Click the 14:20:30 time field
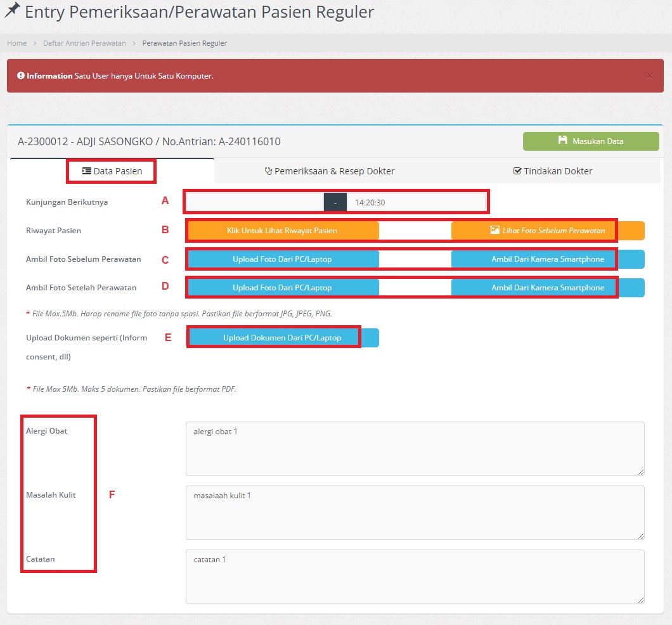This screenshot has width=672, height=625. [416, 202]
